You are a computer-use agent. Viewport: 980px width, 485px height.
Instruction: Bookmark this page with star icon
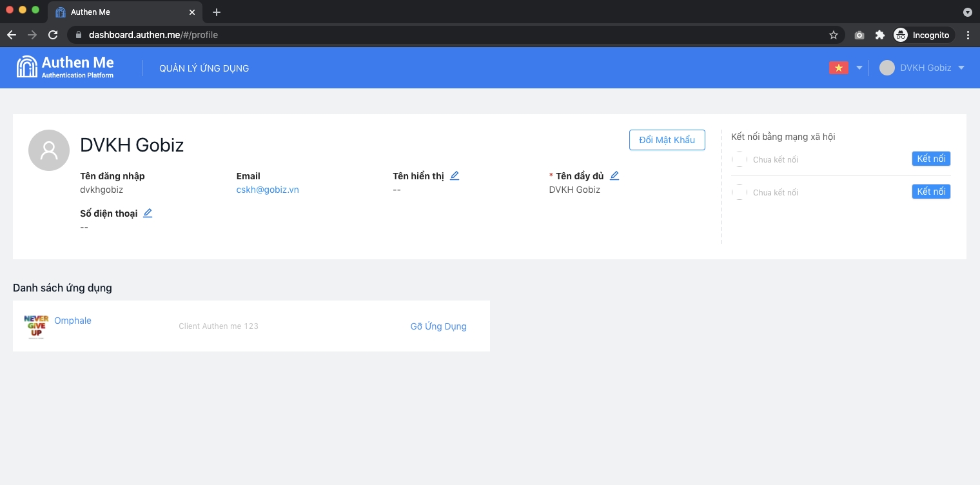(x=834, y=35)
